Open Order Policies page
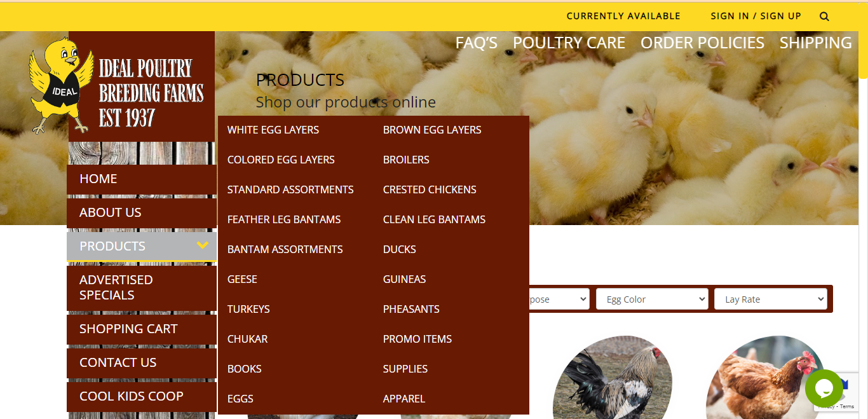 click(702, 43)
